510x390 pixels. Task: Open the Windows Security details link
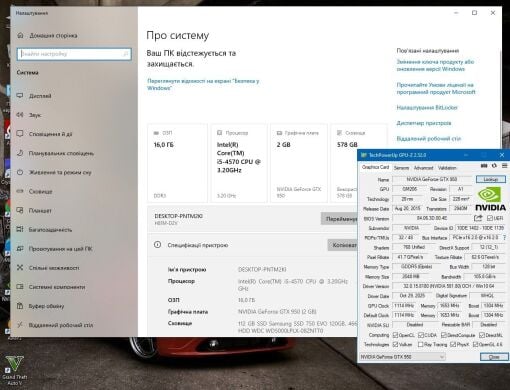coord(203,84)
